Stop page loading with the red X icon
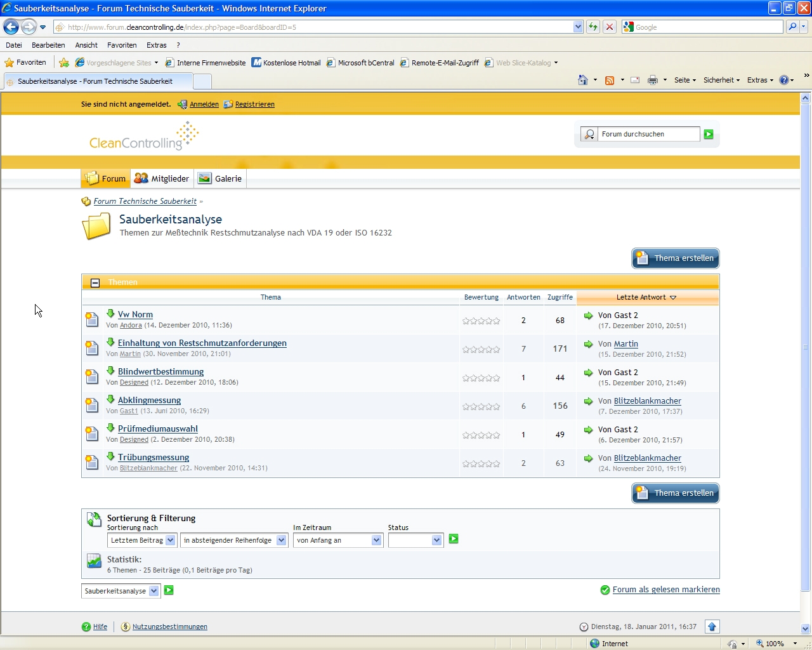 coord(609,27)
